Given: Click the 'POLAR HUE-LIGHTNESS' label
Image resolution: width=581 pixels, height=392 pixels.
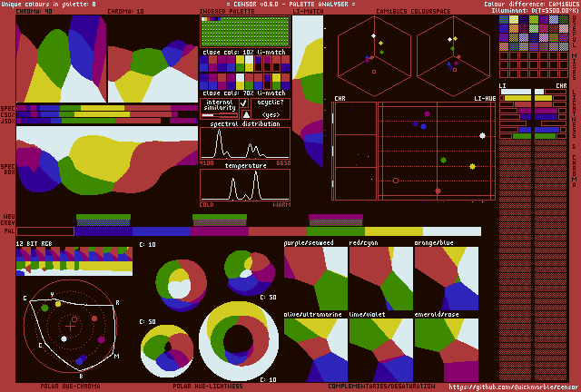Looking at the screenshot, I should coord(208,386).
